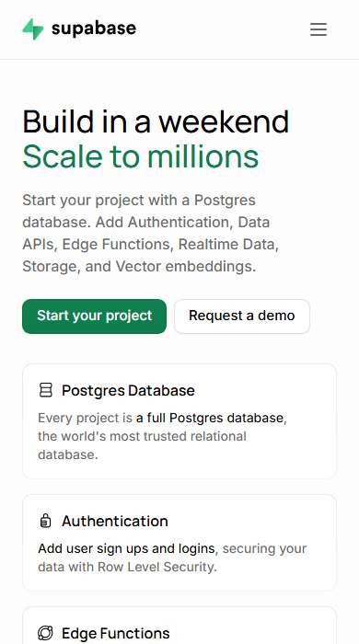This screenshot has height=644, width=359.
Task: Select the Edge Functions feature card
Action: click(x=179, y=626)
